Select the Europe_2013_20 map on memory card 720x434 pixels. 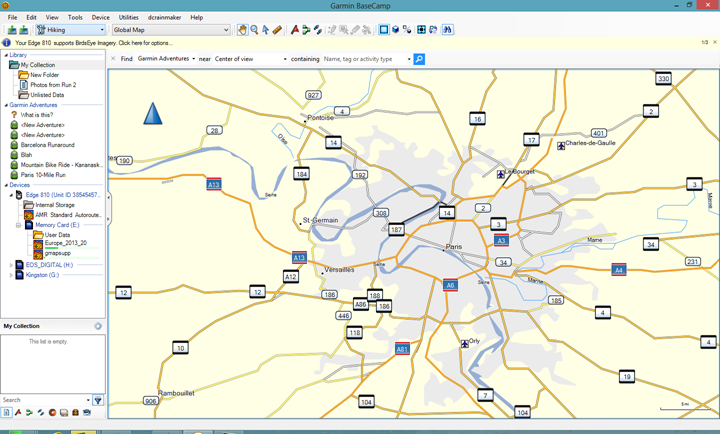66,243
